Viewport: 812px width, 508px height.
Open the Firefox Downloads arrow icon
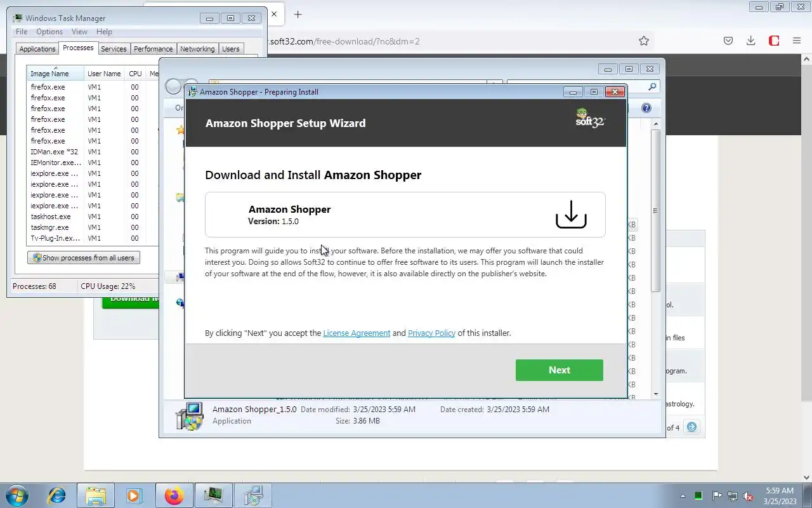point(750,41)
